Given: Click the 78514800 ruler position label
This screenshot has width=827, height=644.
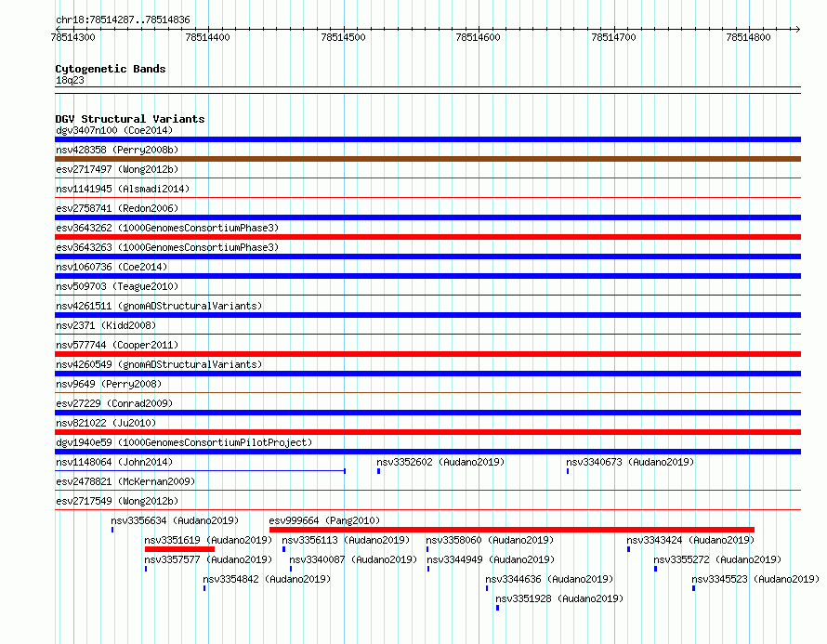Looking at the screenshot, I should click(748, 37).
